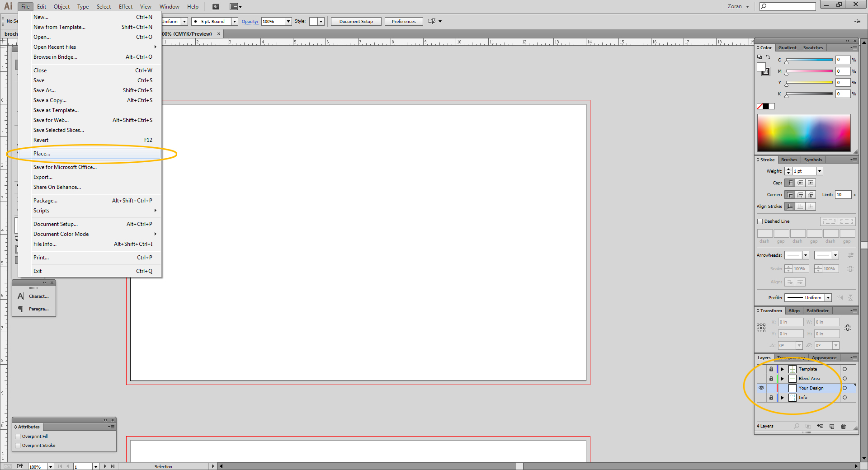Open the Zoran workspace switcher
The height and width of the screenshot is (470, 868).
point(738,6)
